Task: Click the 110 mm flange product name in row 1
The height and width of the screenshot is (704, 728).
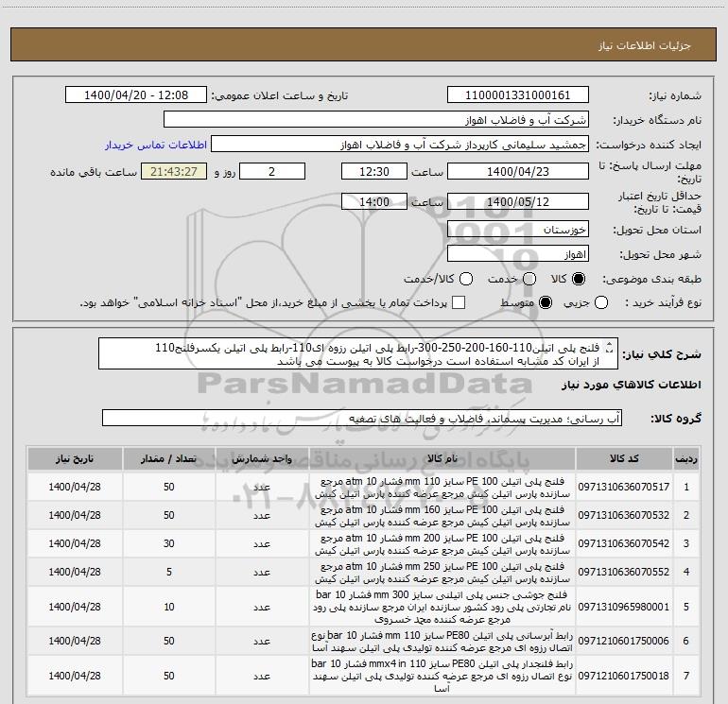Action: tap(442, 488)
